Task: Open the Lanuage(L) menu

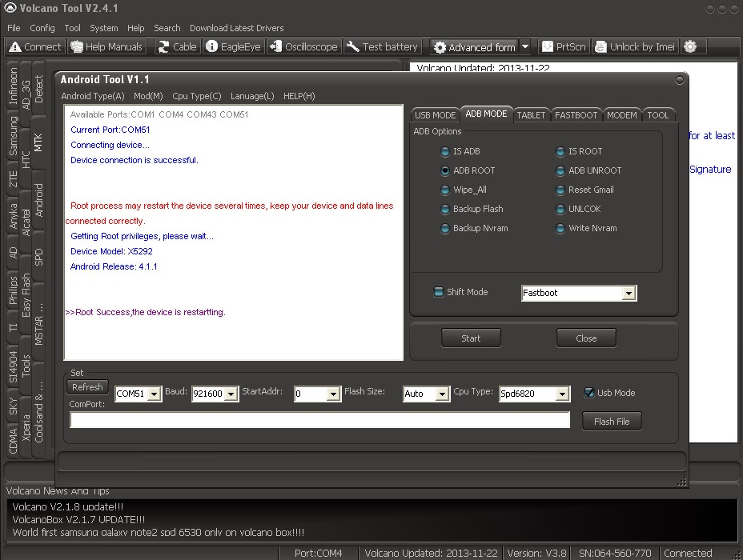Action: tap(252, 96)
